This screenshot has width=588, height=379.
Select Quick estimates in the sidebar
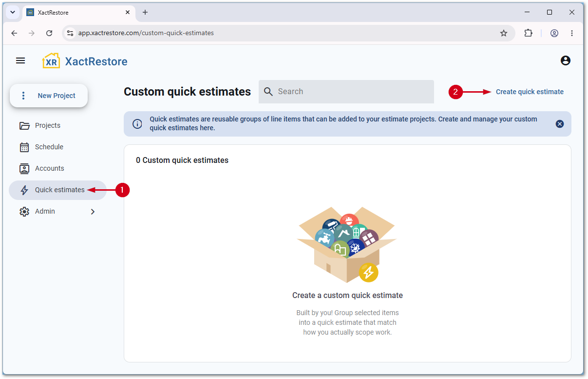pos(57,190)
